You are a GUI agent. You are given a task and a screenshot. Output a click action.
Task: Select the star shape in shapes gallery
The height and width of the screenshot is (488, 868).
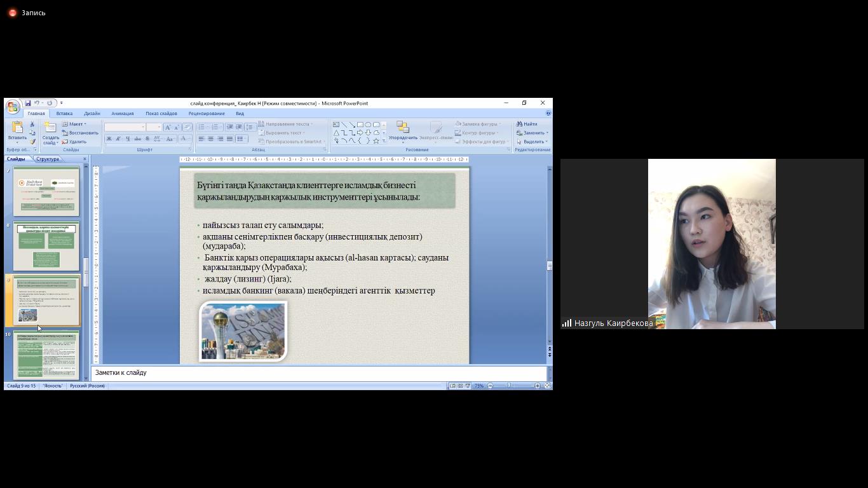pos(376,140)
